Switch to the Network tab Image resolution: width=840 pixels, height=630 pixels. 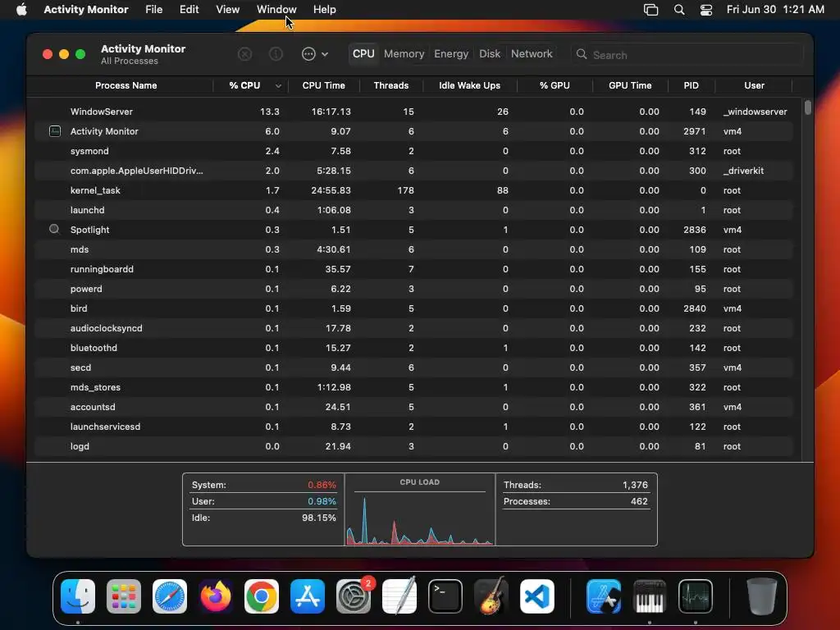[532, 53]
